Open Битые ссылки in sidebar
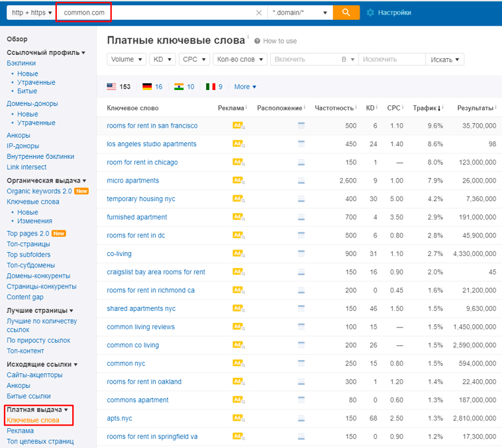 point(28,396)
